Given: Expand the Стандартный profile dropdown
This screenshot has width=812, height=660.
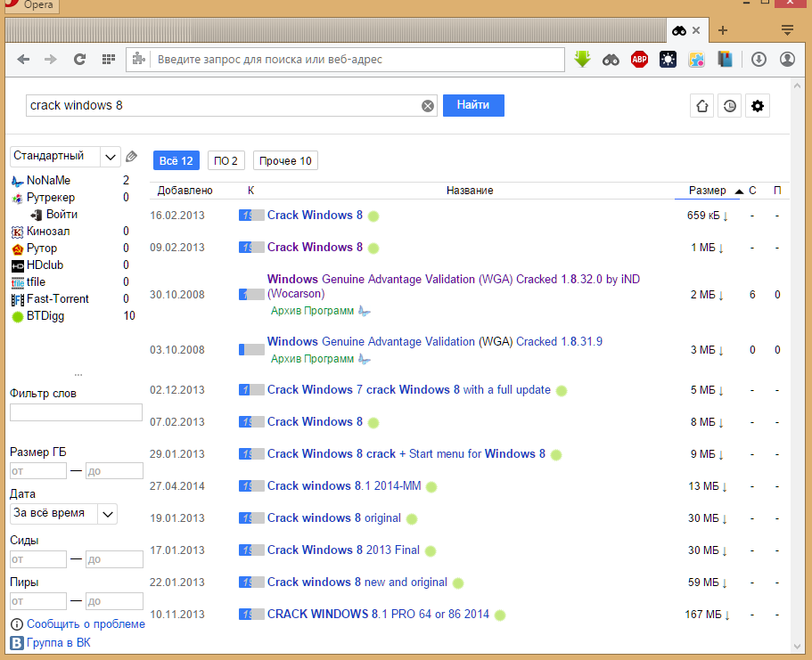Looking at the screenshot, I should [110, 157].
